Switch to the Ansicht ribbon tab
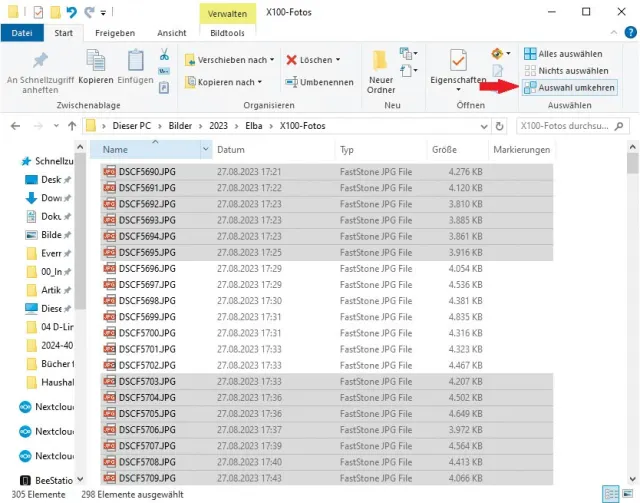 [170, 33]
